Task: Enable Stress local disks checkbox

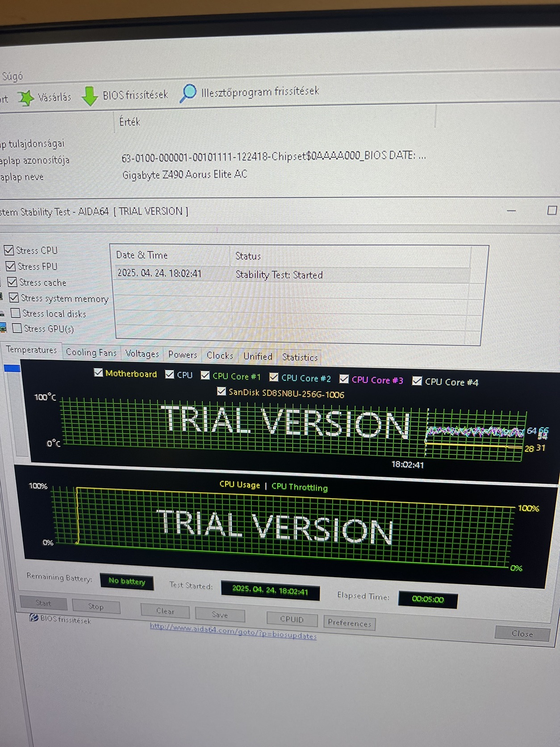Action: click(16, 313)
